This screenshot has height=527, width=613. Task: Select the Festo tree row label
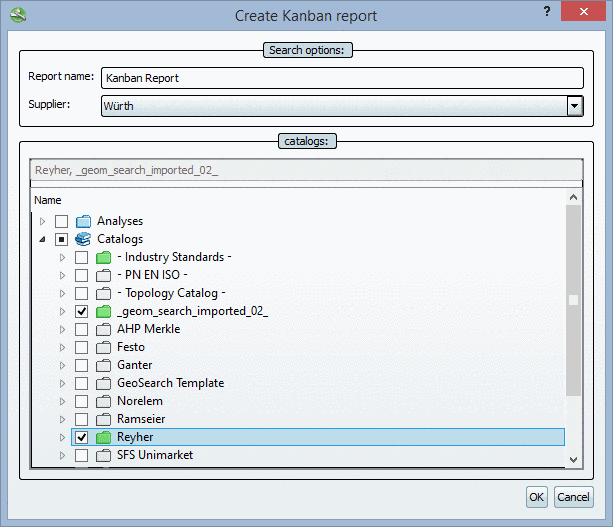[131, 347]
